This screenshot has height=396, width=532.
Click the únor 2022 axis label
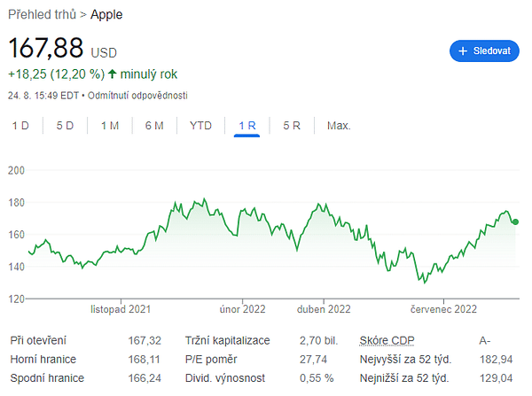(x=242, y=309)
